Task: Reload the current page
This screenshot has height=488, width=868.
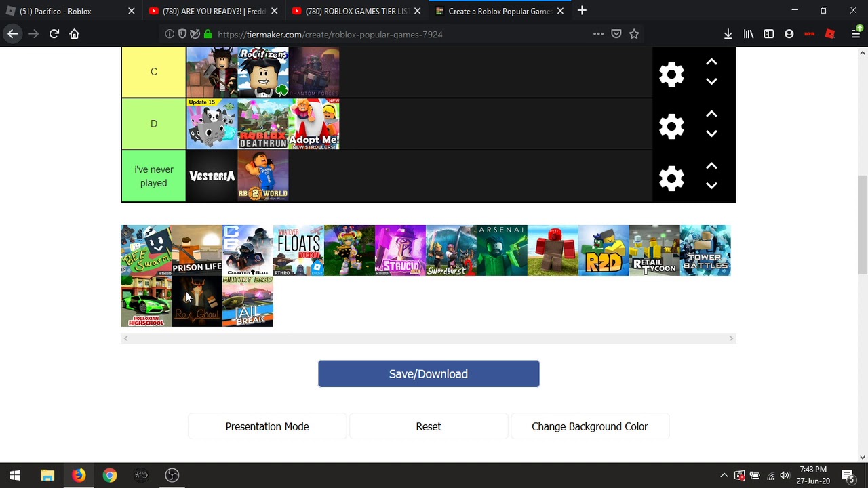Action: click(x=54, y=34)
